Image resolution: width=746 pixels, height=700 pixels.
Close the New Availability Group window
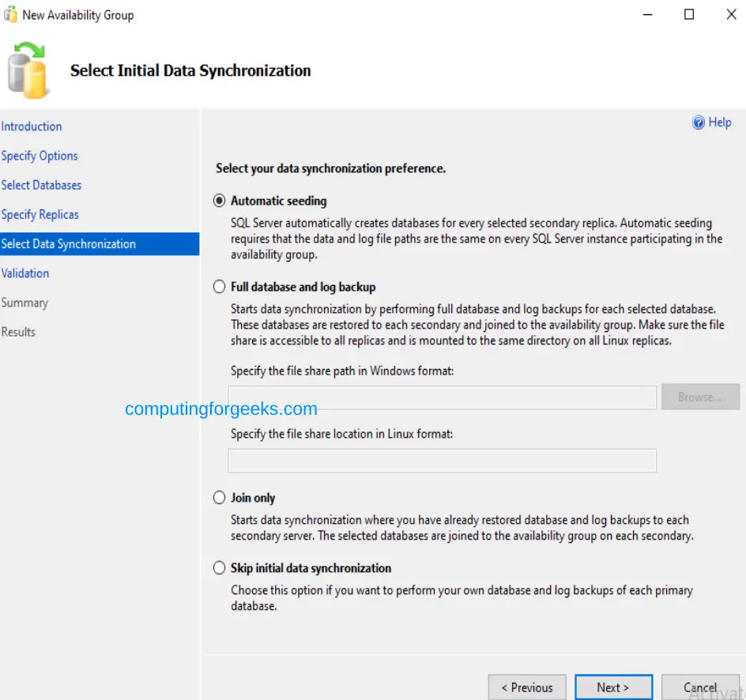click(x=731, y=14)
